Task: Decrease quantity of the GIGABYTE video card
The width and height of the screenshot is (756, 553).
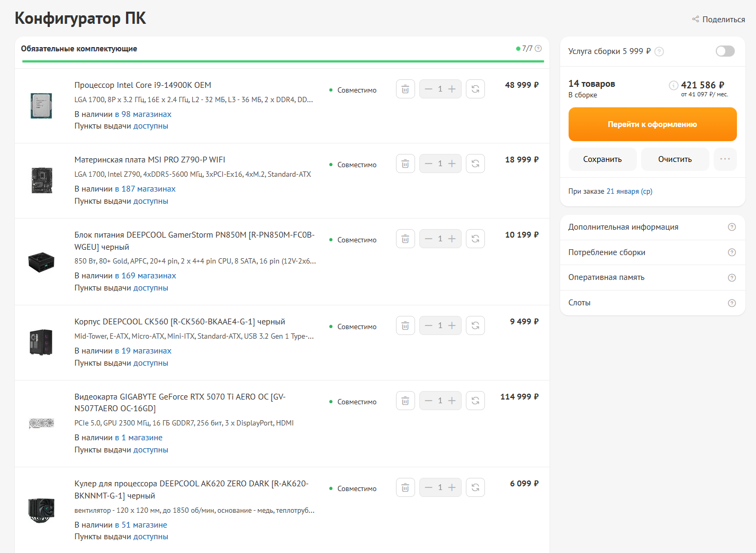Action: (429, 401)
